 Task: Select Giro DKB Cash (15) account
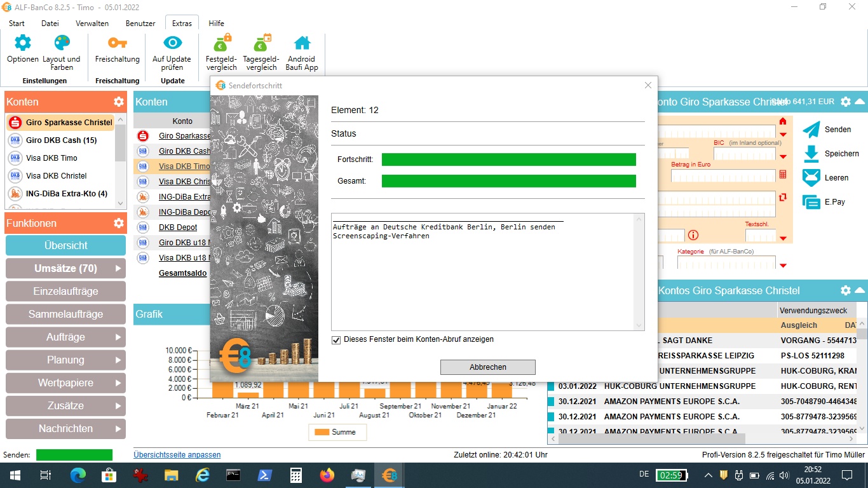(x=61, y=140)
